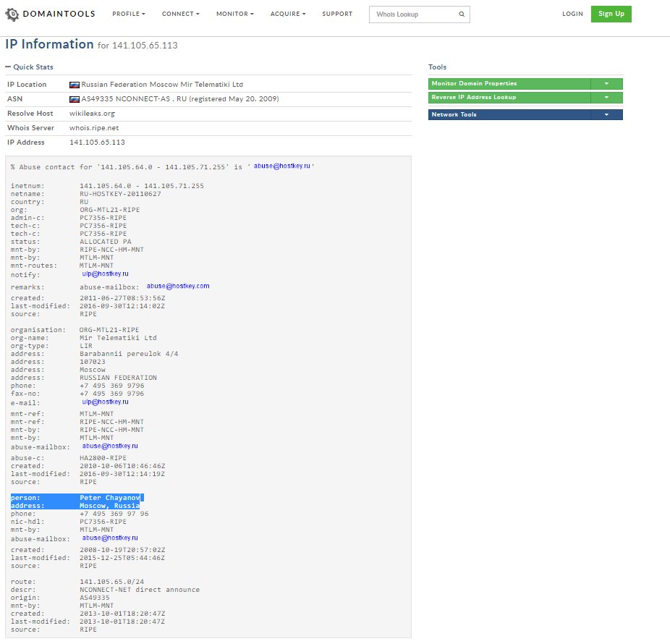The width and height of the screenshot is (670, 644).
Task: Click the whois.ripe.net Whois Server value
Action: point(94,128)
